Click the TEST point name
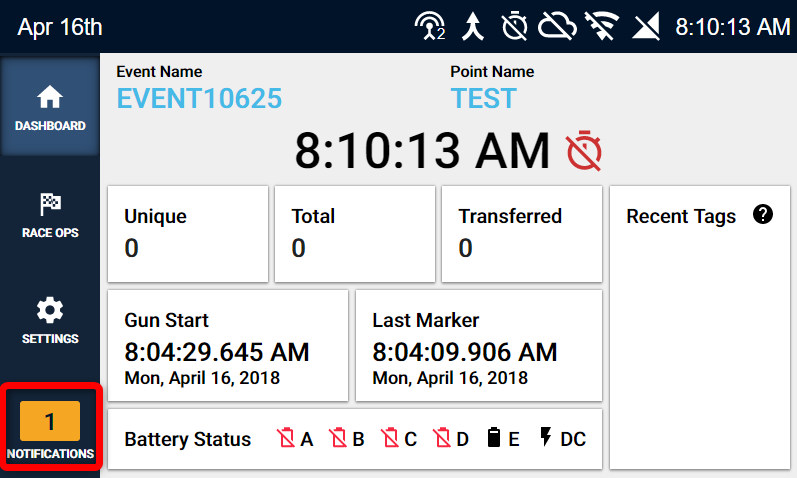 point(483,98)
